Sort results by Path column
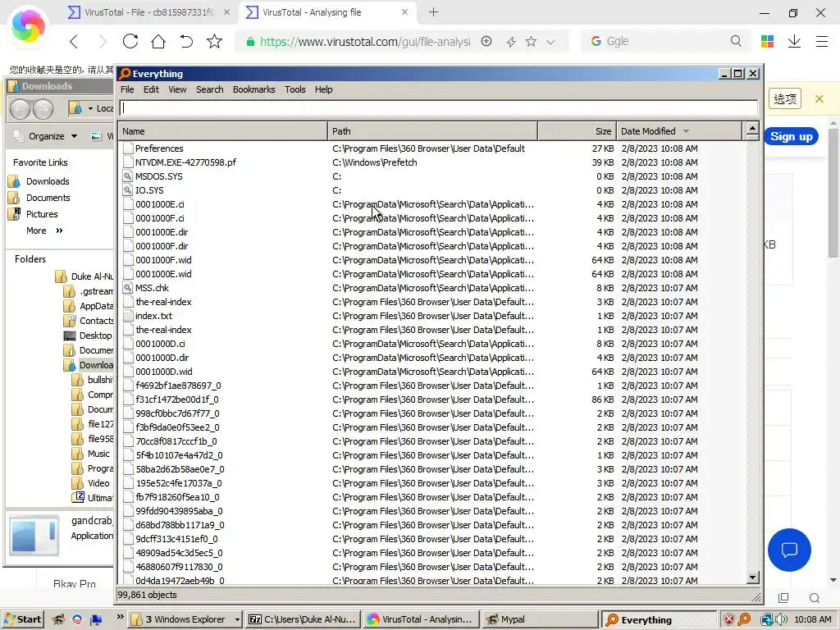The height and width of the screenshot is (630, 840). (x=432, y=131)
